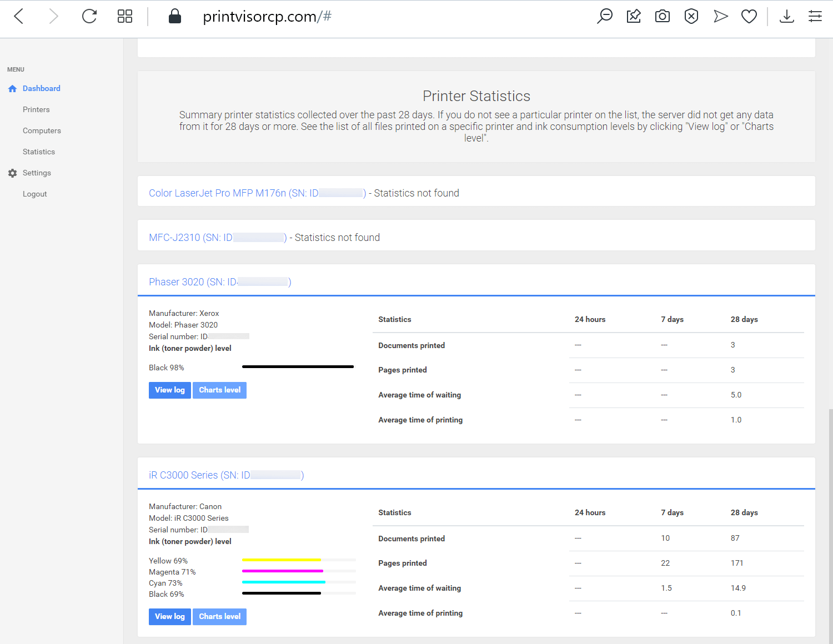Click the Magenta 71% ink level bar
The width and height of the screenshot is (833, 644).
[299, 571]
